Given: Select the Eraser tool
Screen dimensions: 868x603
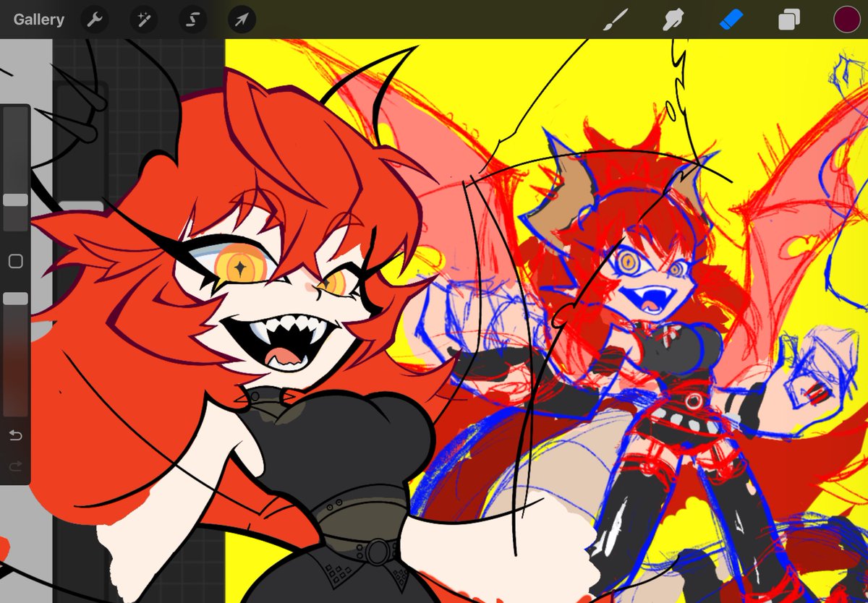Looking at the screenshot, I should tap(731, 20).
